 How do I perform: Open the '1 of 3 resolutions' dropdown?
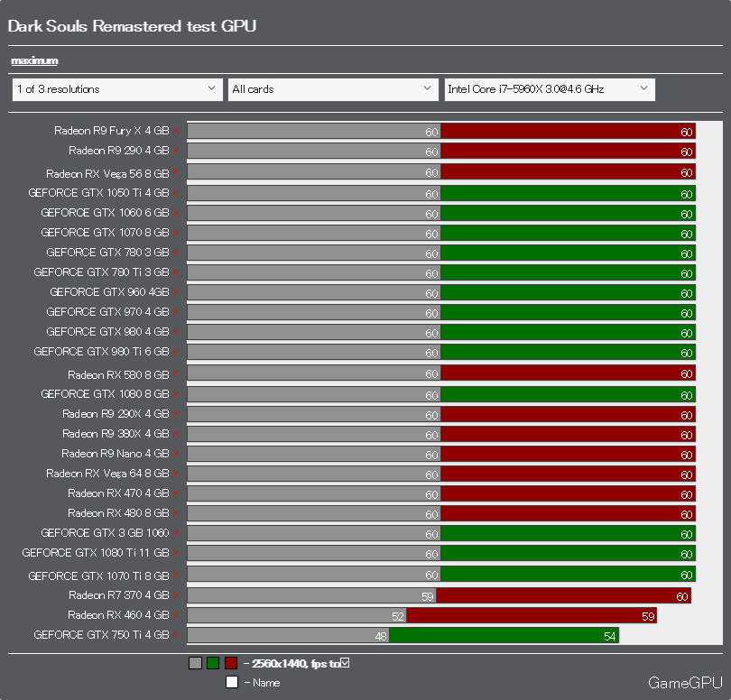[117, 89]
